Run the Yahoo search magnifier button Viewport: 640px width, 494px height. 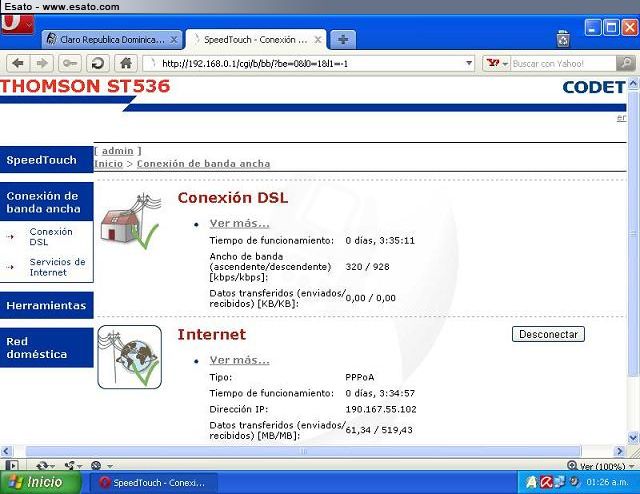point(626,63)
